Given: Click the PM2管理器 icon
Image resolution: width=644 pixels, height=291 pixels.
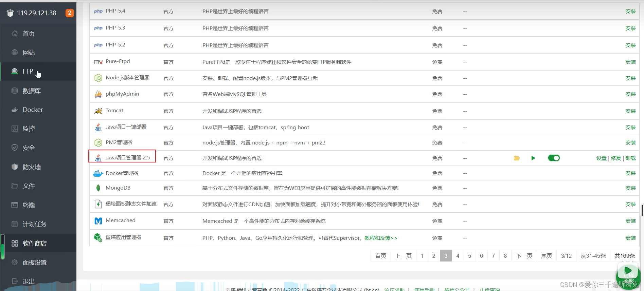Looking at the screenshot, I should 98,143.
